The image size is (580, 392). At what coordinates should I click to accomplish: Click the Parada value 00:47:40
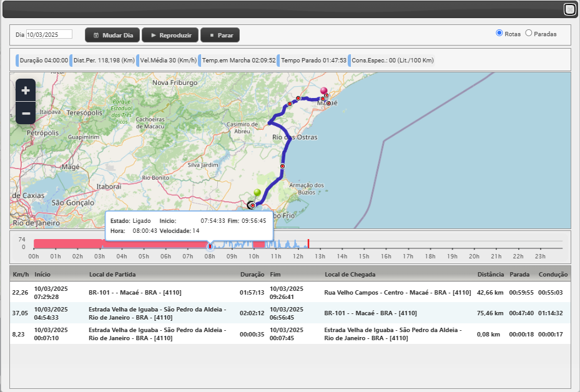521,313
